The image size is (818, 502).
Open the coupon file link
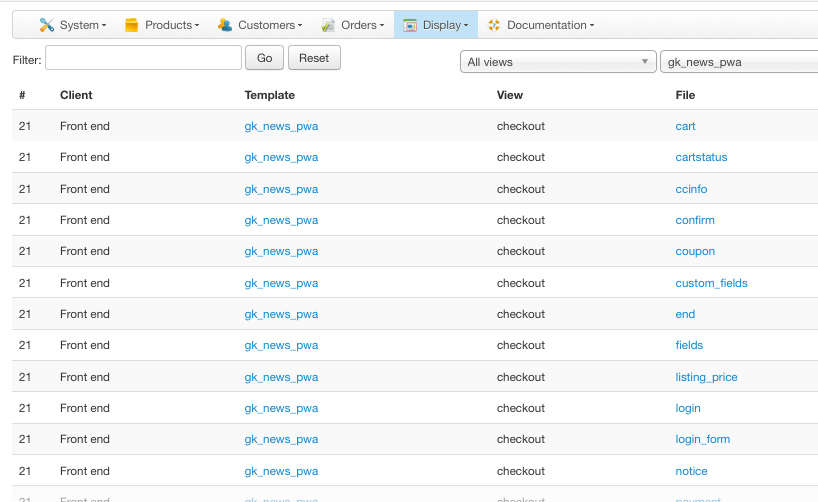pos(695,251)
